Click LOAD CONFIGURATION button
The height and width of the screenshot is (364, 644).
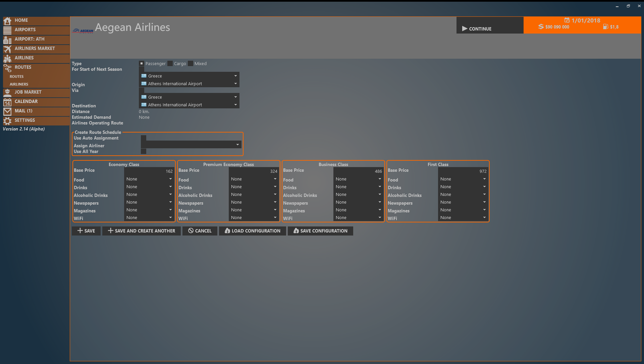[253, 231]
